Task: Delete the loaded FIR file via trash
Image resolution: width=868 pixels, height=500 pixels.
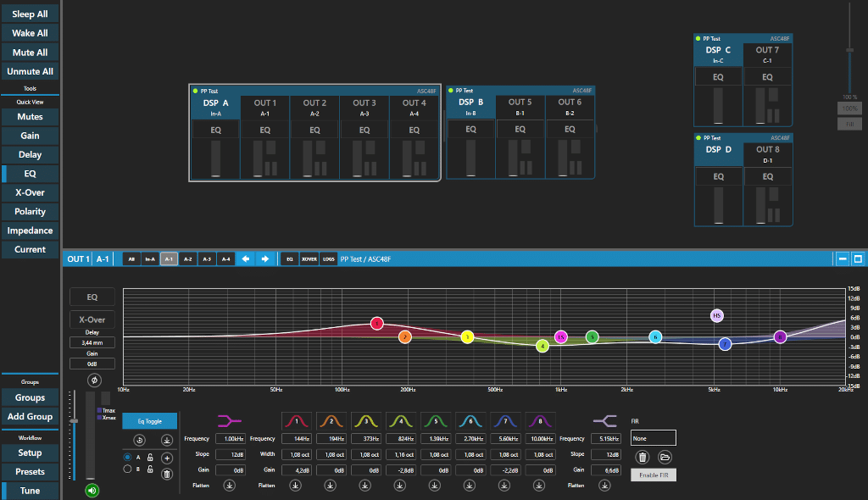Action: (x=643, y=458)
